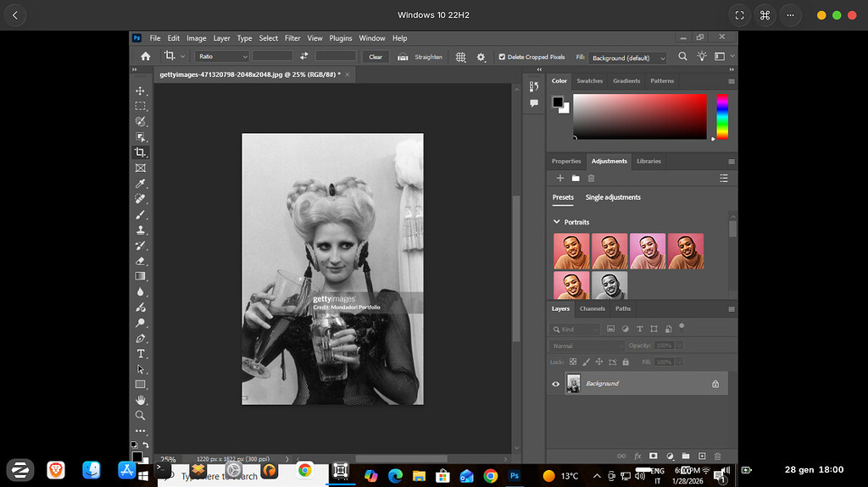Screen dimensions: 868x487
Task: Switch to Single adjustments view
Action: coord(613,197)
